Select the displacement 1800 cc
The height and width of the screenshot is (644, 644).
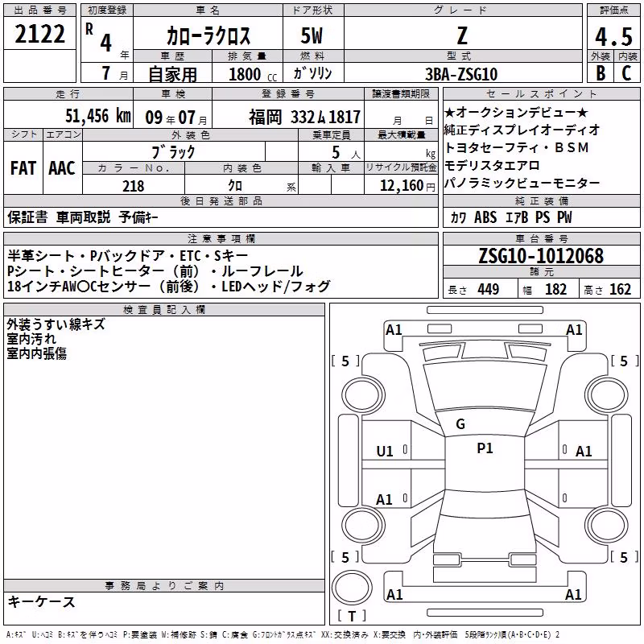pyautogui.click(x=253, y=74)
